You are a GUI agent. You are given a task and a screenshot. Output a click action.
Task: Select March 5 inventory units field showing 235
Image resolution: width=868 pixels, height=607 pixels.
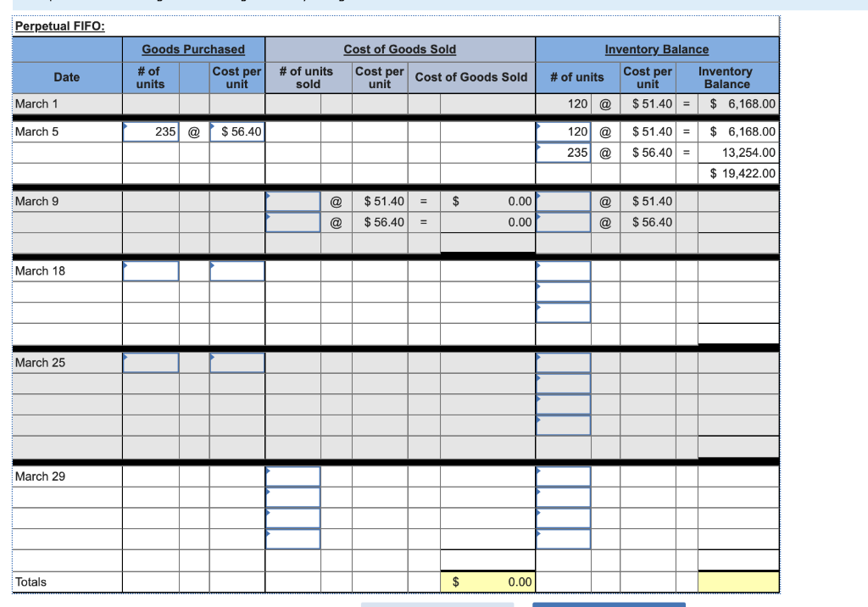coord(563,153)
